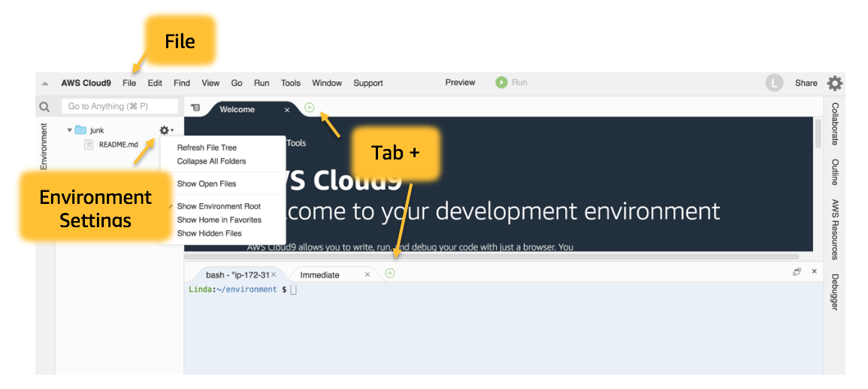Open the File menu
The image size is (868, 389).
tap(129, 83)
